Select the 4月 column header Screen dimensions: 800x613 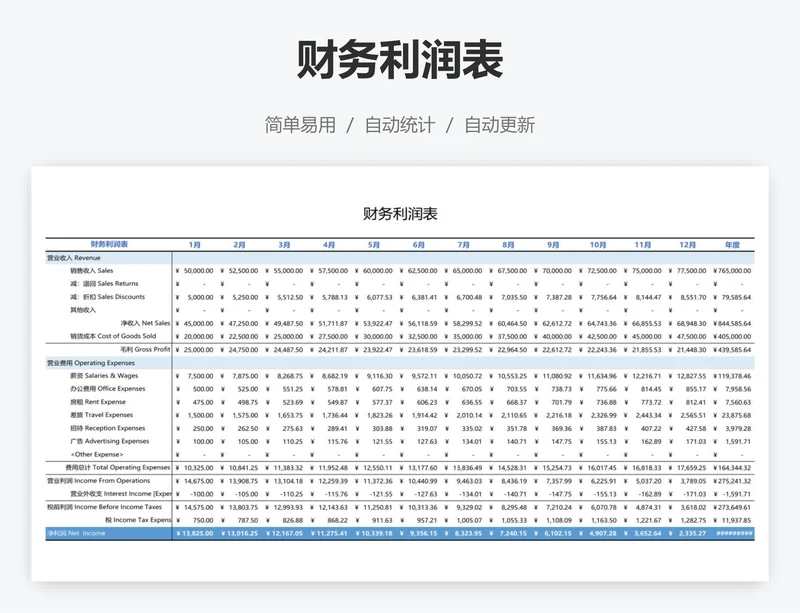[329, 245]
